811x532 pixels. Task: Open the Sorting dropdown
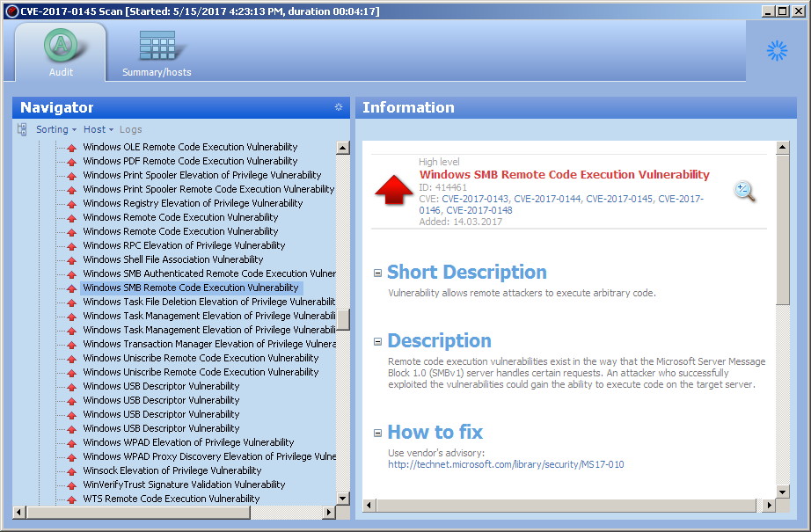coord(55,129)
